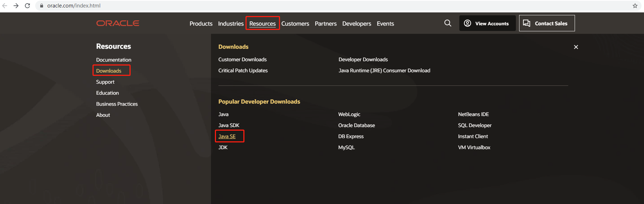Click the JDK link

(x=223, y=147)
